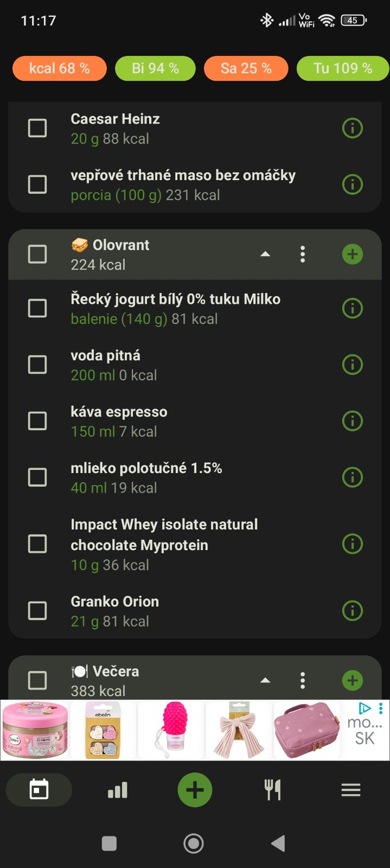Screen dimensions: 390x868
Task: Check the voda pitná checkbox
Action: pyautogui.click(x=37, y=365)
